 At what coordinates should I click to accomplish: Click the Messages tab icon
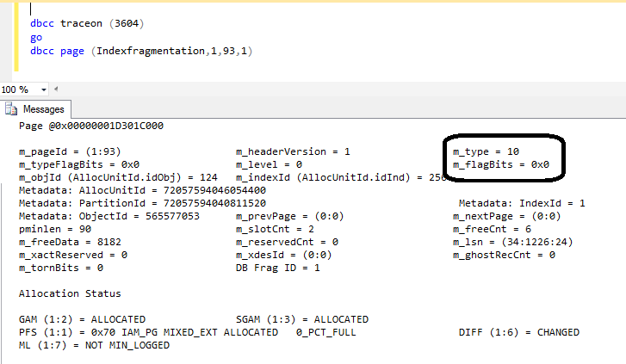[x=11, y=109]
